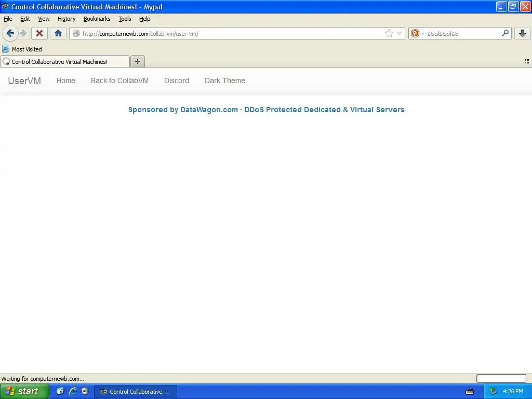Open the on-screen keyboard tray icon
The width and height of the screenshot is (532, 399).
pos(470,392)
